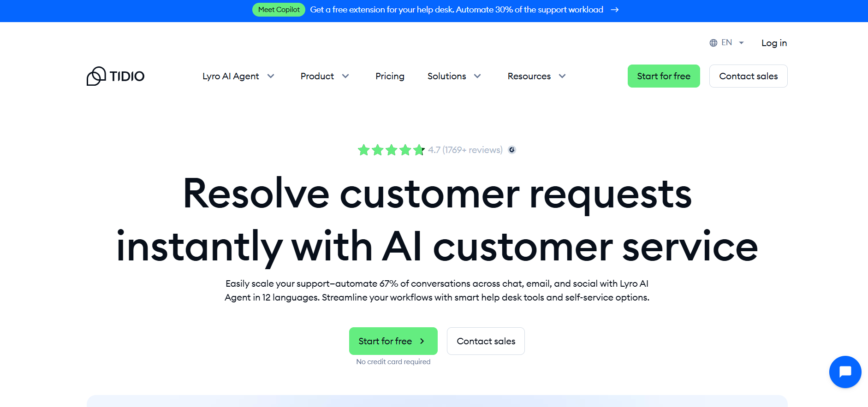The width and height of the screenshot is (868, 407).
Task: Click the G2 review badge icon
Action: tap(511, 150)
